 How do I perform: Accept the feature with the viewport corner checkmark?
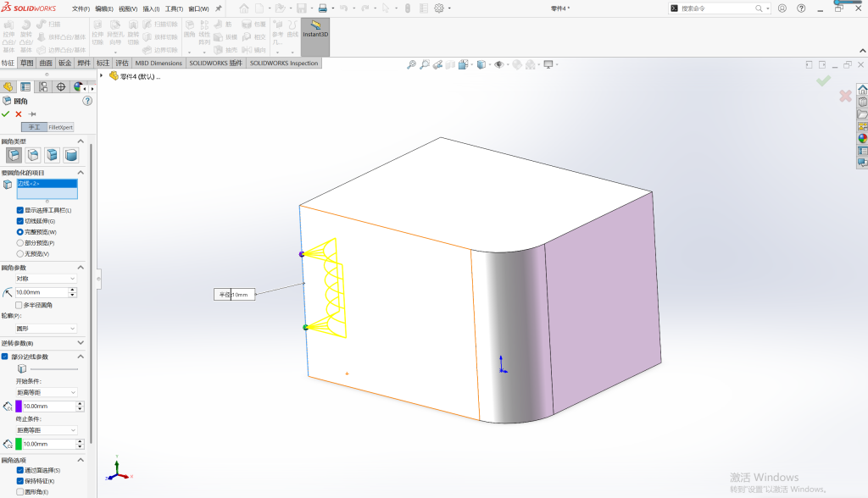point(823,81)
